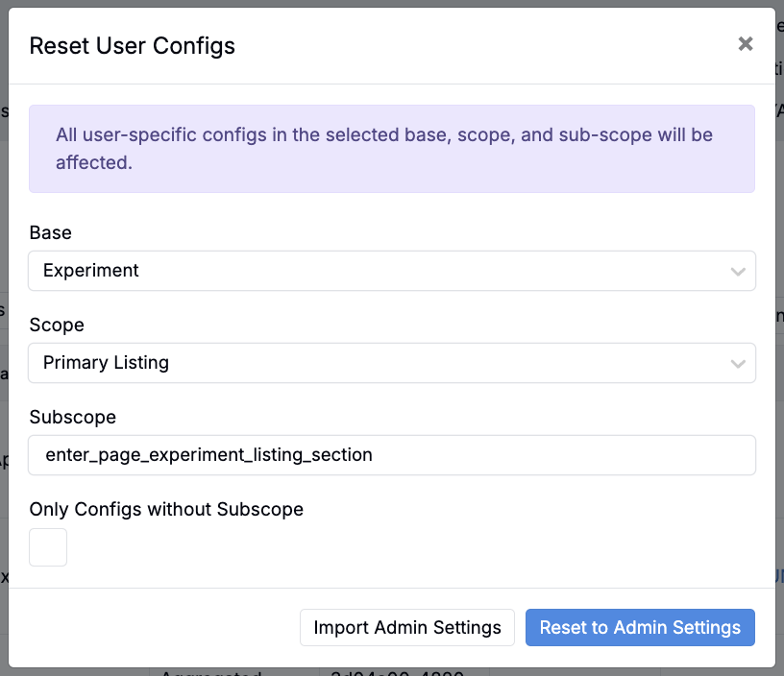This screenshot has height=676, width=784.
Task: Click the enter_page_experiment_listing_section text
Action: tap(208, 455)
